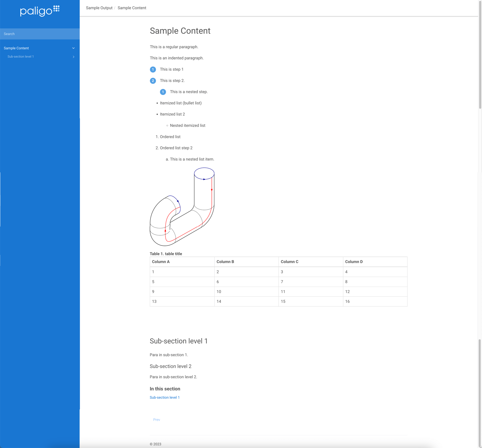
Task: Click the nested step's number badge
Action: click(163, 92)
